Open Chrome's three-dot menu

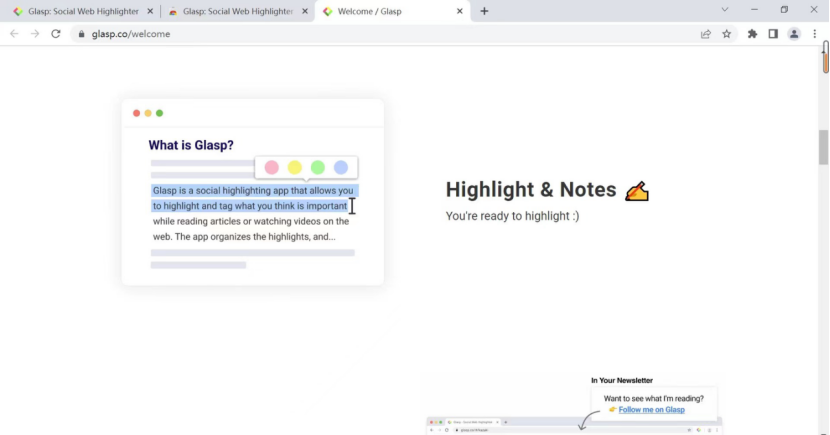coord(815,34)
